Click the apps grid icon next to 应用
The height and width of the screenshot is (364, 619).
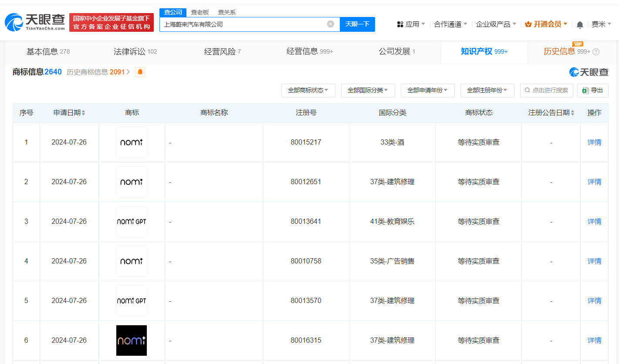[400, 24]
